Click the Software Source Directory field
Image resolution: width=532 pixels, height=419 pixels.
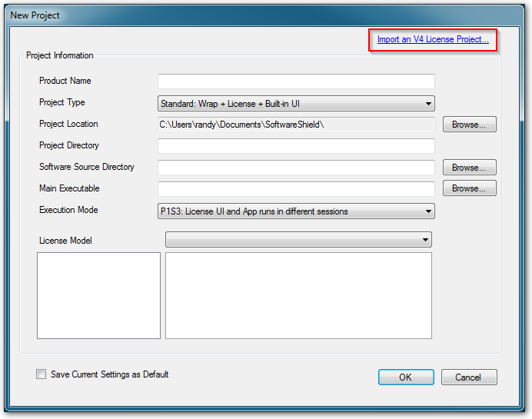coord(296,168)
